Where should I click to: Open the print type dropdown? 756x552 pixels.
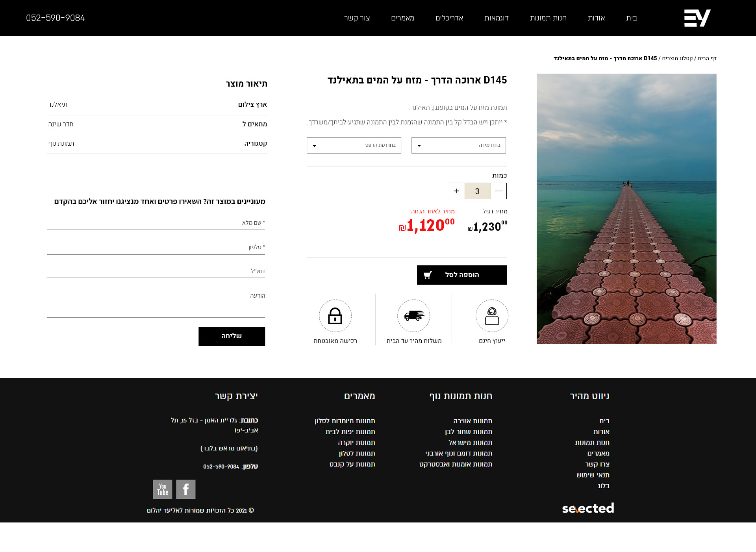(x=354, y=145)
